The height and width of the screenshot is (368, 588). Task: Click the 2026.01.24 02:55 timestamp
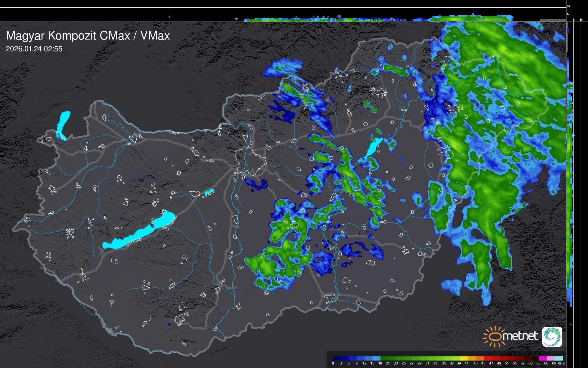point(34,49)
